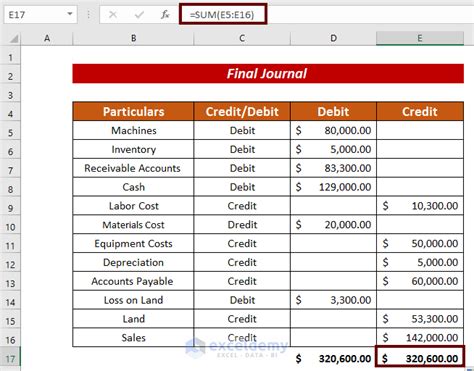The width and height of the screenshot is (474, 371).
Task: Select the Materials Cost cell
Action: [x=133, y=225]
